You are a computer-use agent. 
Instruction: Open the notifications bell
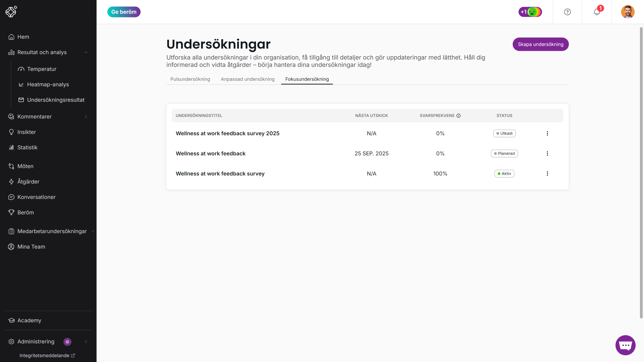[597, 12]
